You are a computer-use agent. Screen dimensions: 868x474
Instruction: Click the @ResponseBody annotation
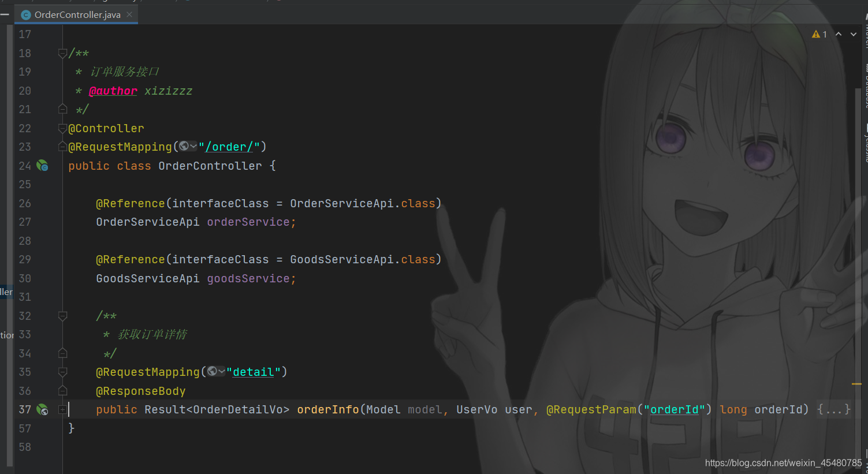[x=141, y=391]
